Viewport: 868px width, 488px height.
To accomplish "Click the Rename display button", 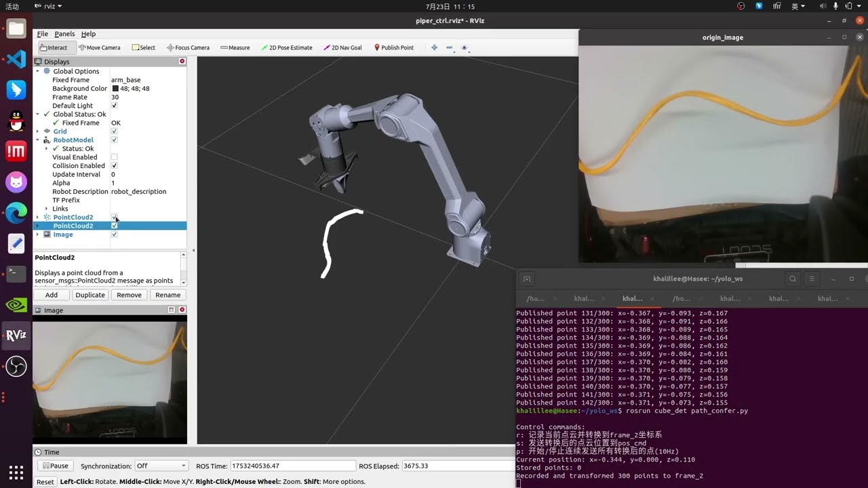I will (167, 295).
